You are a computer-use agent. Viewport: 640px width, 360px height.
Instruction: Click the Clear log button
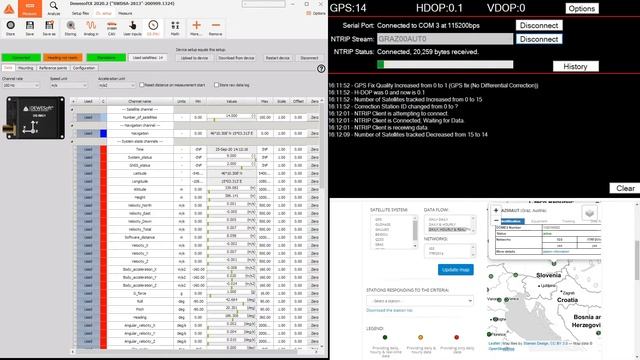point(625,188)
